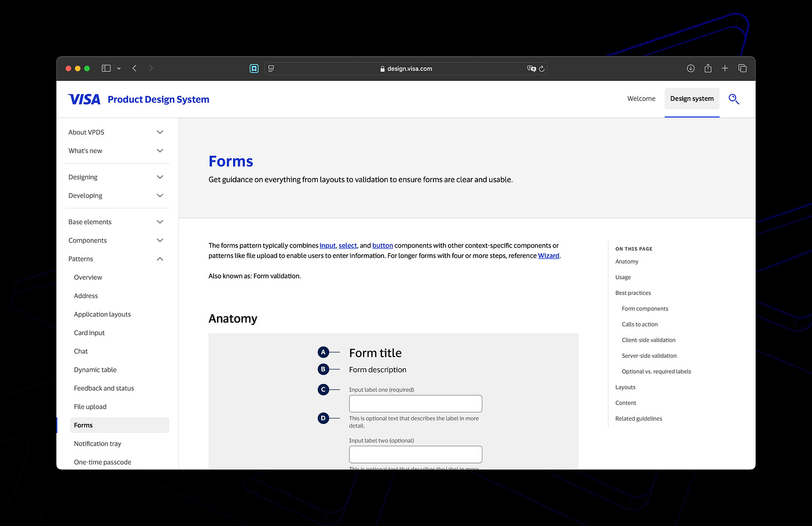Switch to the Welcome tab
Screen dimensions: 812x526
coord(641,99)
